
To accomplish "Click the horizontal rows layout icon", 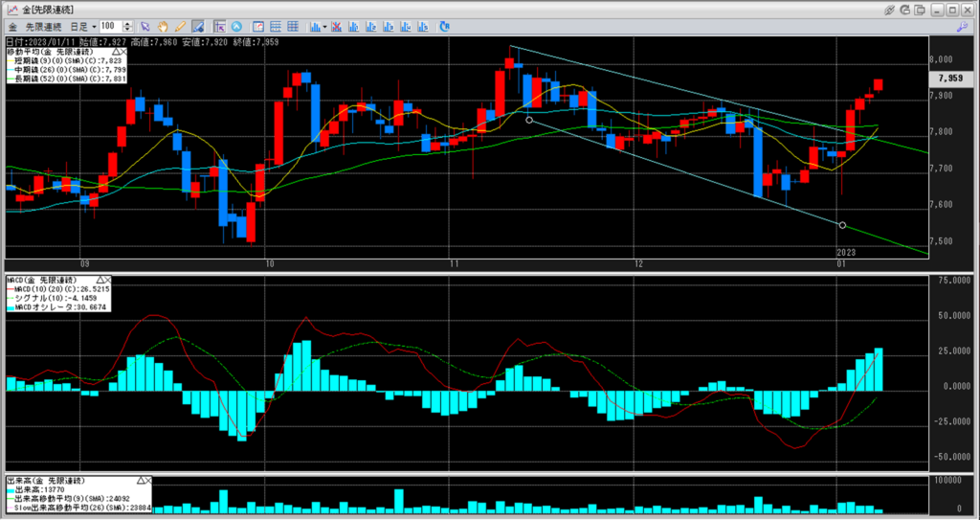I will [275, 26].
